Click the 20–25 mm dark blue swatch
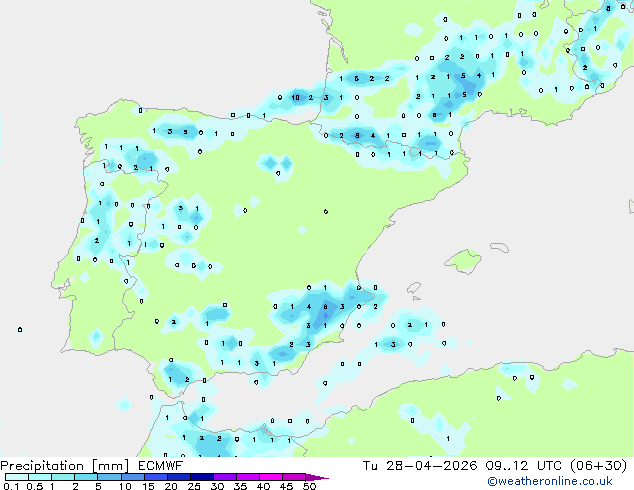The width and height of the screenshot is (634, 490). pyautogui.click(x=178, y=477)
